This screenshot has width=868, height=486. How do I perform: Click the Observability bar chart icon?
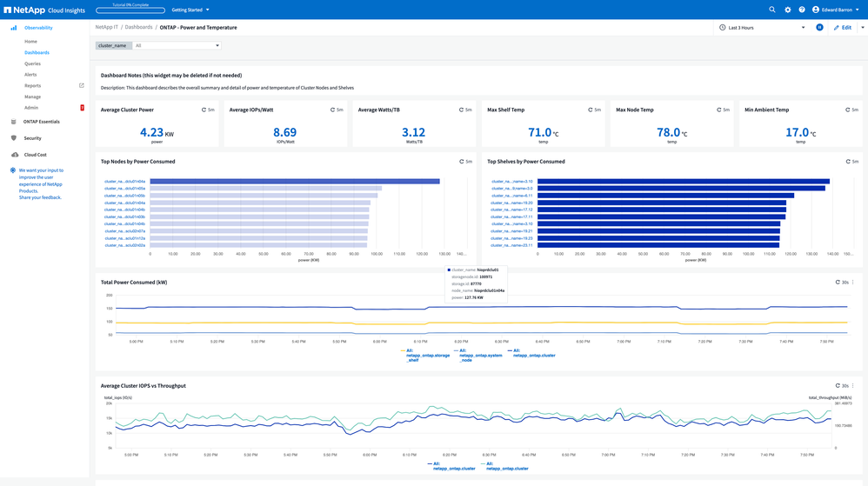pyautogui.click(x=14, y=28)
